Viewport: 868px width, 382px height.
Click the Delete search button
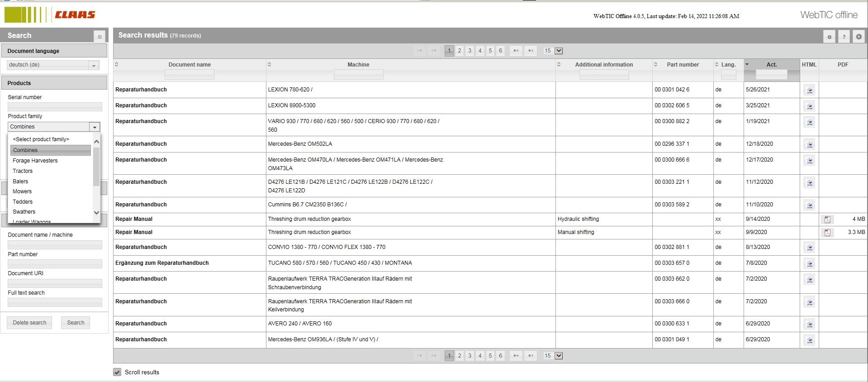pos(29,323)
